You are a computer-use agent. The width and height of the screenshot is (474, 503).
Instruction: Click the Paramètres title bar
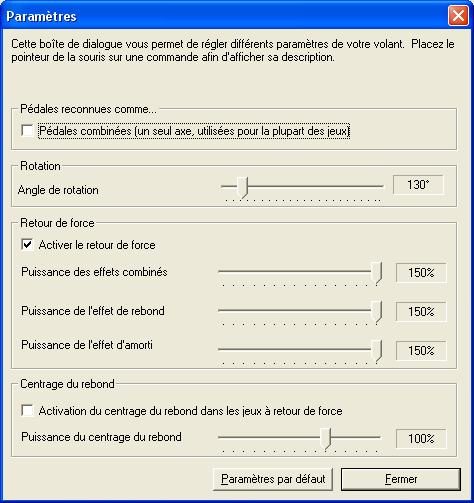(x=223, y=16)
